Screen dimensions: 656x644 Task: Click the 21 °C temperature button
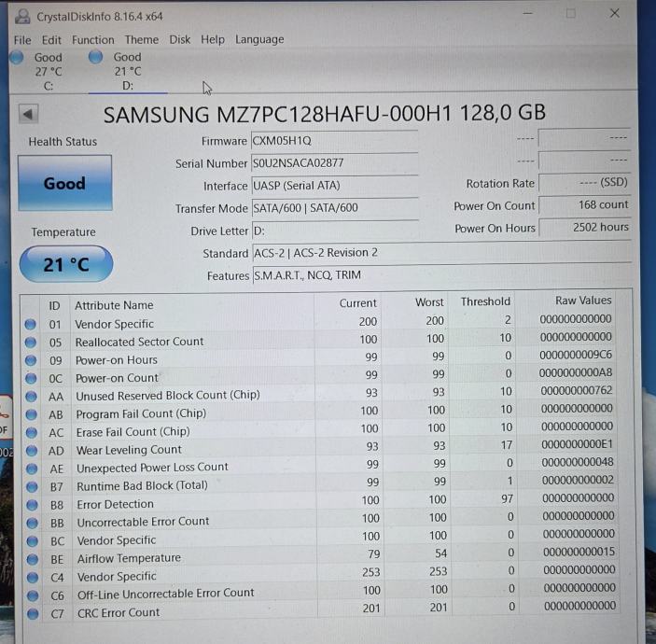(x=66, y=264)
